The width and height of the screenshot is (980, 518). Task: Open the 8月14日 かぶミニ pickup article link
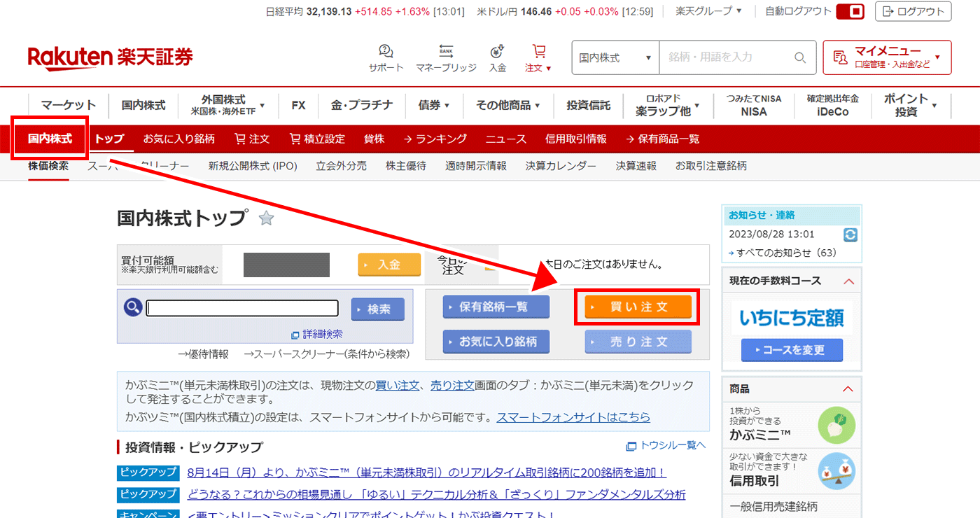427,473
